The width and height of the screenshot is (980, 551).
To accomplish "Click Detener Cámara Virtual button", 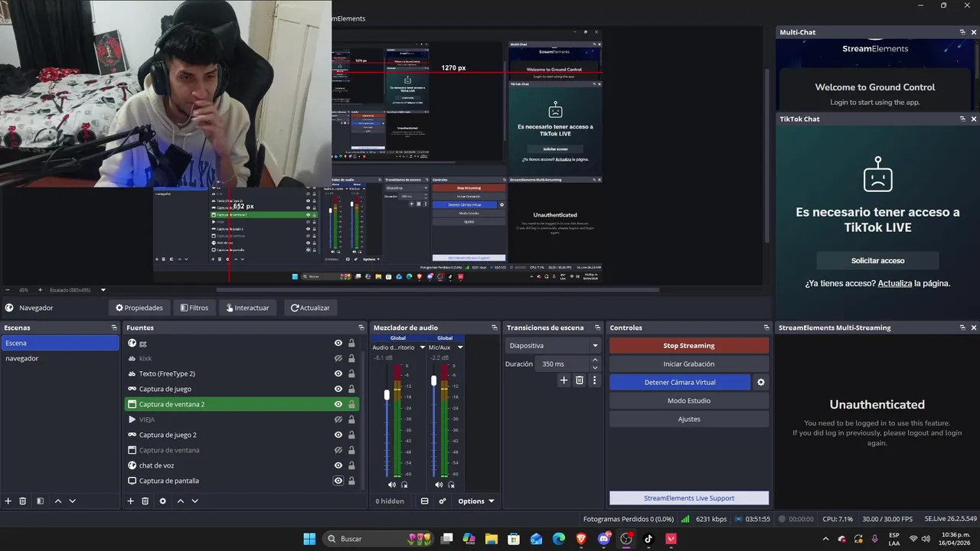I will click(x=681, y=382).
